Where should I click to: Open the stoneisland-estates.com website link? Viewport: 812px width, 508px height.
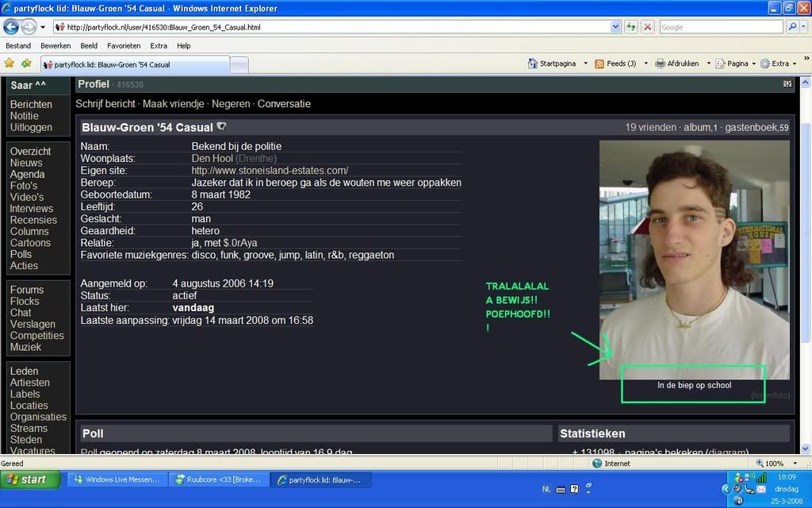tap(270, 171)
